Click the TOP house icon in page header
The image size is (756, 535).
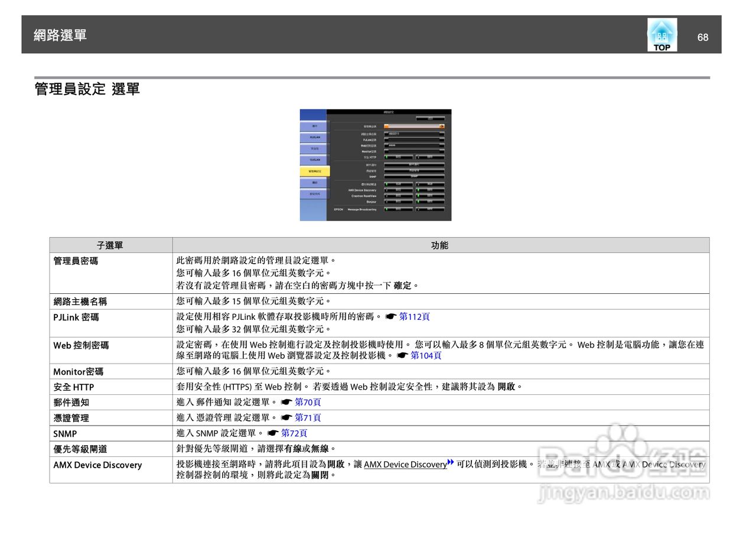click(662, 34)
